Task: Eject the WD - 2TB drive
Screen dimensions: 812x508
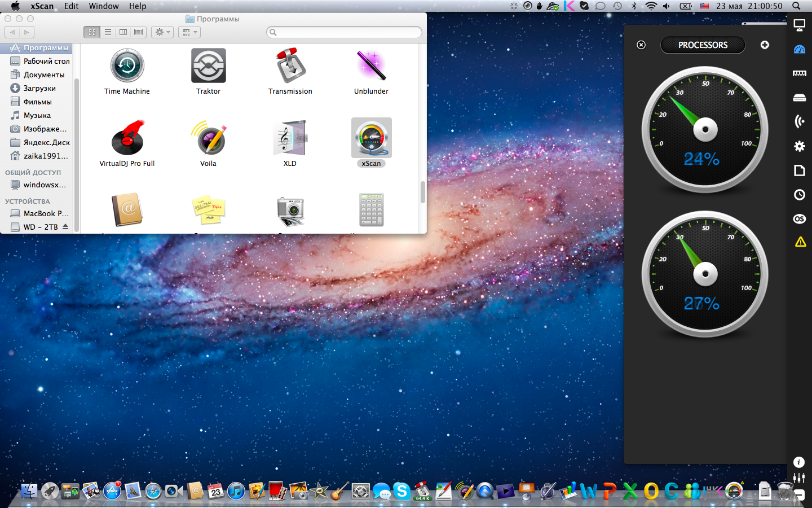Action: click(x=65, y=227)
